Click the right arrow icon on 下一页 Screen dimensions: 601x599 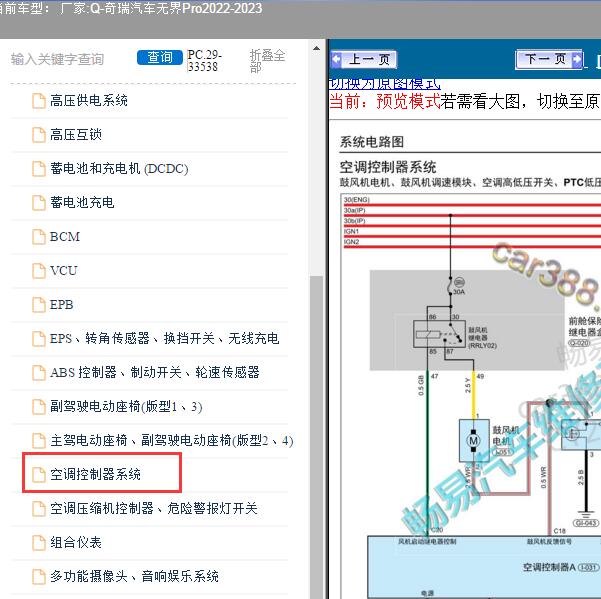pyautogui.click(x=576, y=59)
